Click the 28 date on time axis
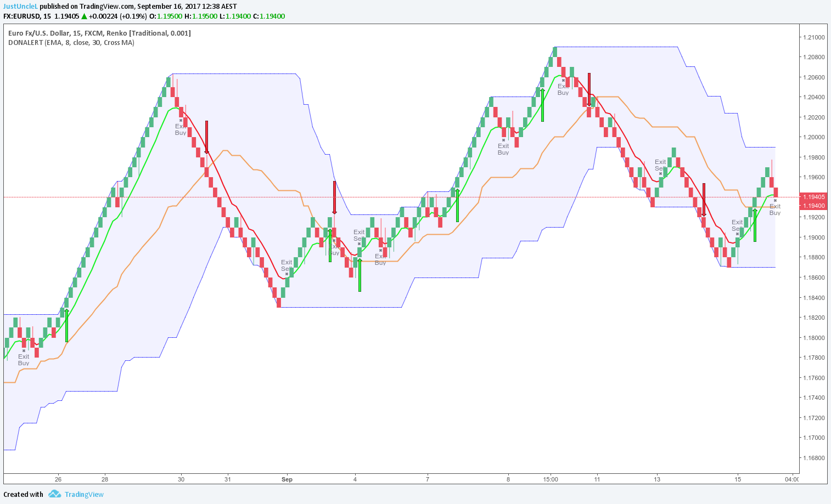 (105, 479)
